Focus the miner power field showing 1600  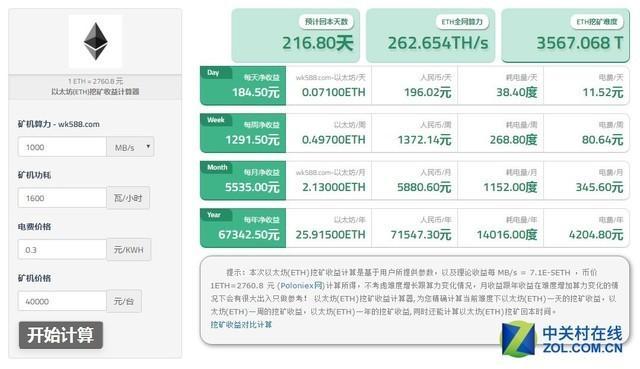[x=62, y=198]
